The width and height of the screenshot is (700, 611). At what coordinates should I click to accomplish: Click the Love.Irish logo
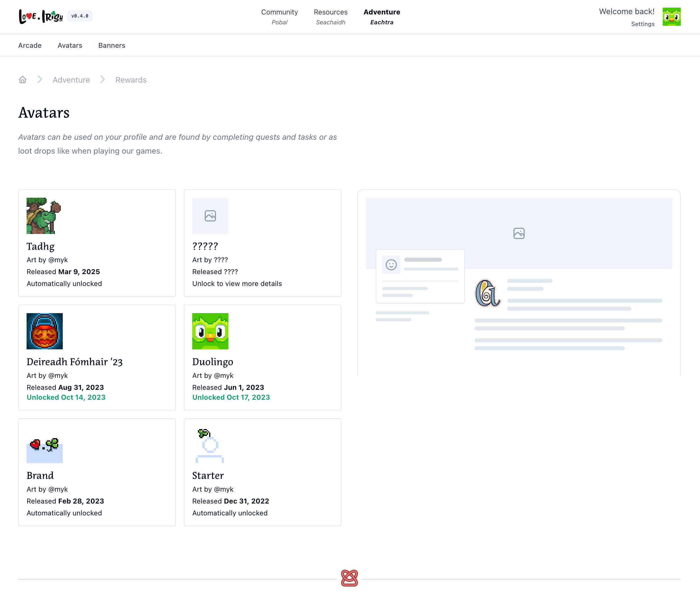tap(41, 16)
